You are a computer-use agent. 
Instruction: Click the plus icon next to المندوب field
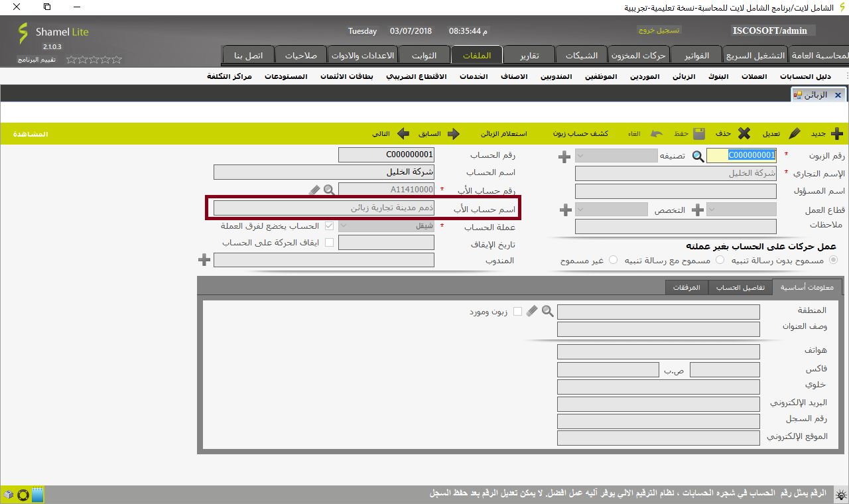(204, 260)
